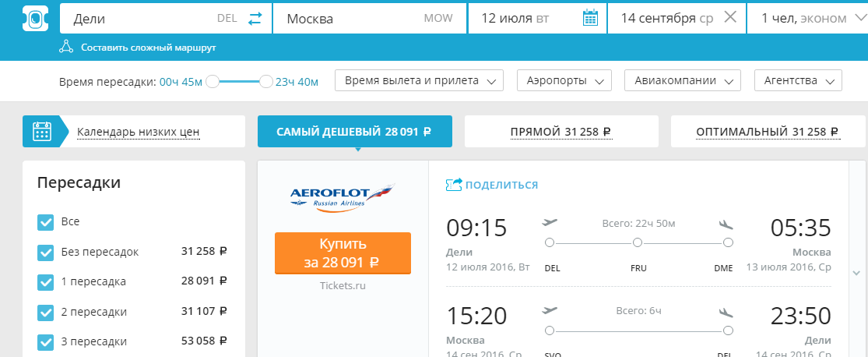This screenshot has height=357, width=868.
Task: Click the right transfer time slider handle
Action: (266, 81)
